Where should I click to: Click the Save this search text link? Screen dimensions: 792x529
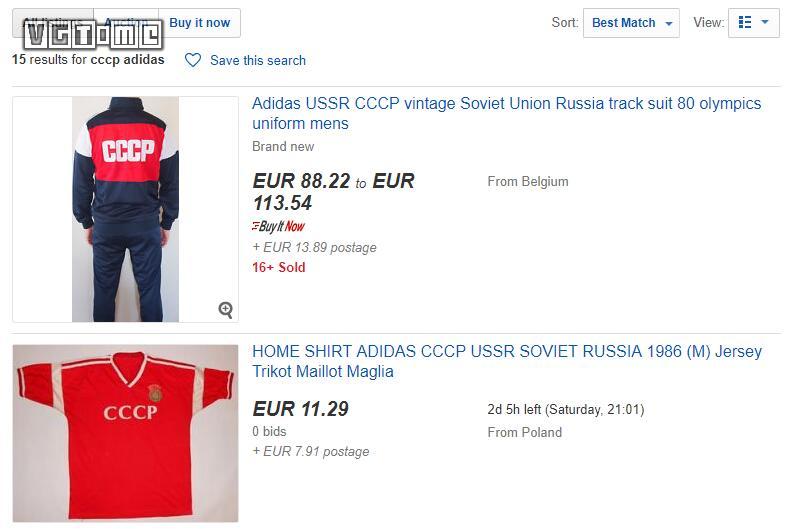[258, 60]
